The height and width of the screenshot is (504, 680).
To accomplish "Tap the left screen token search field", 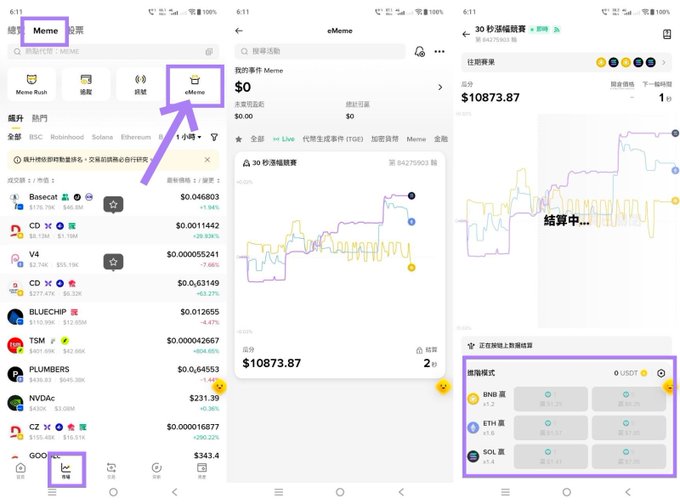I will click(x=113, y=52).
